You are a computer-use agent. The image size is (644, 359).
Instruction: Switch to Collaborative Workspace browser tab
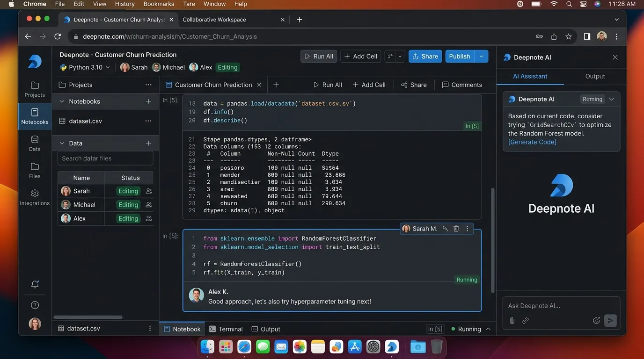pos(214,20)
